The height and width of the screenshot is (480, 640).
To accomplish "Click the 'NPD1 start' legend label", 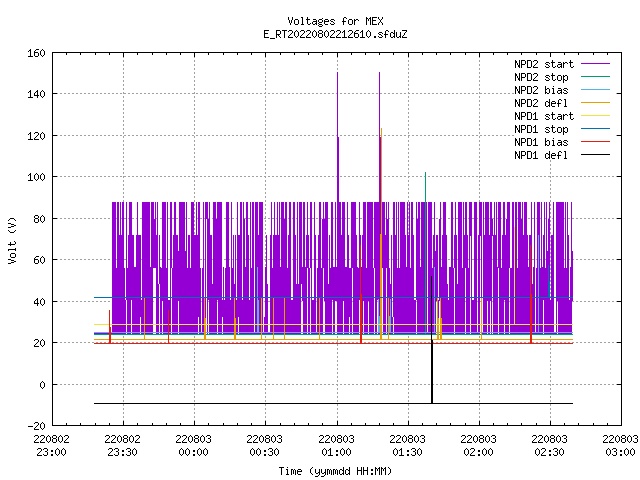I will pos(544,116).
